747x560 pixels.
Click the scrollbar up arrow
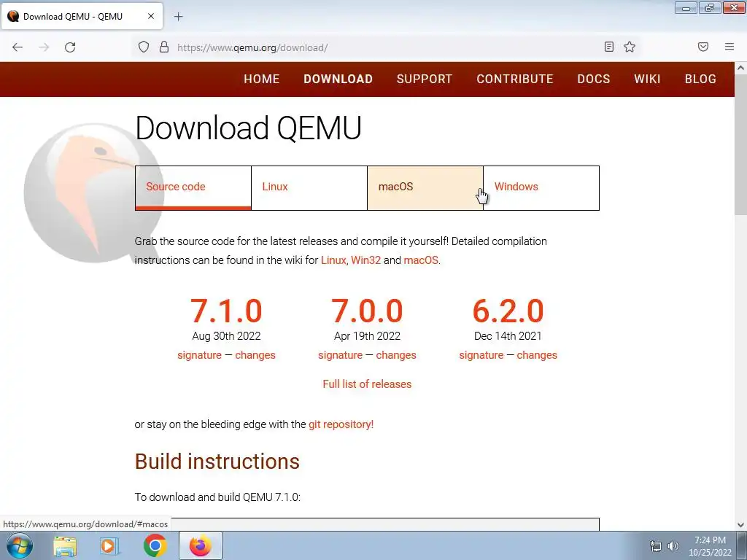point(741,68)
